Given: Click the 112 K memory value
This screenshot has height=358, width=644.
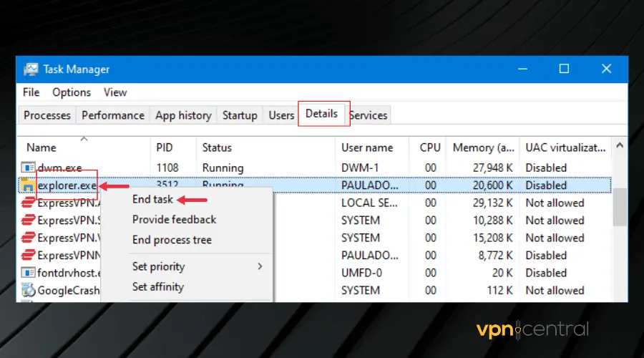Looking at the screenshot, I should [500, 290].
